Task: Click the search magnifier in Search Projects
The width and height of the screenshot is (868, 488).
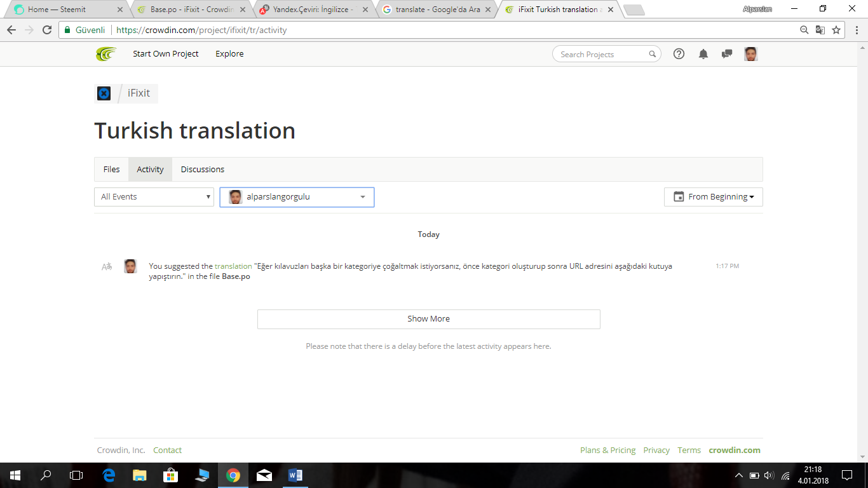Action: [652, 54]
